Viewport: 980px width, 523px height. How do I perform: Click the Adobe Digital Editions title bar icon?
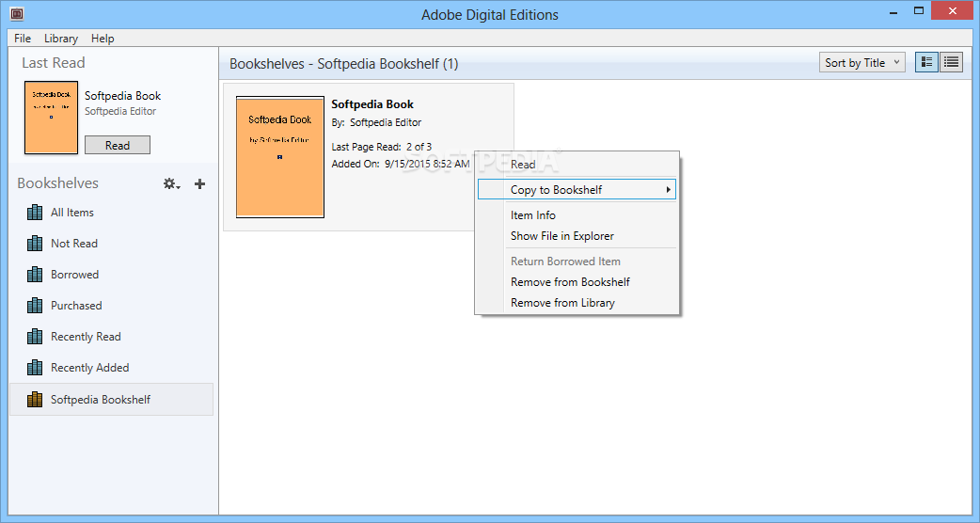[x=17, y=13]
